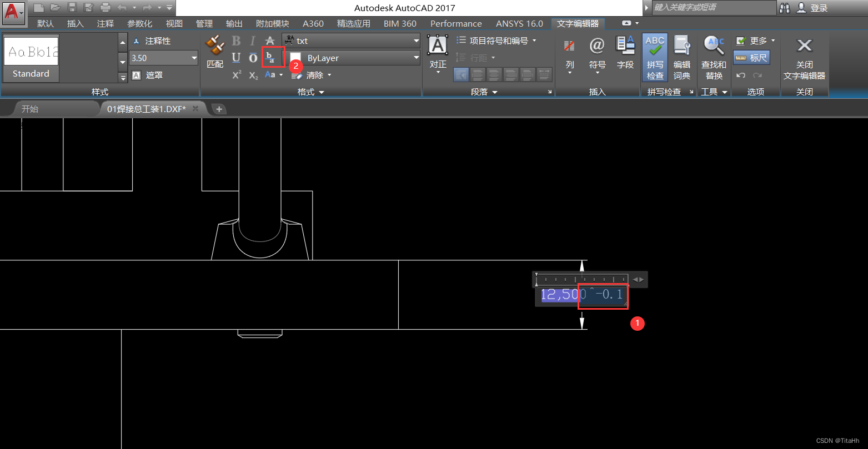868x449 pixels.
Task: Insert a 字段 field
Action: [x=625, y=53]
